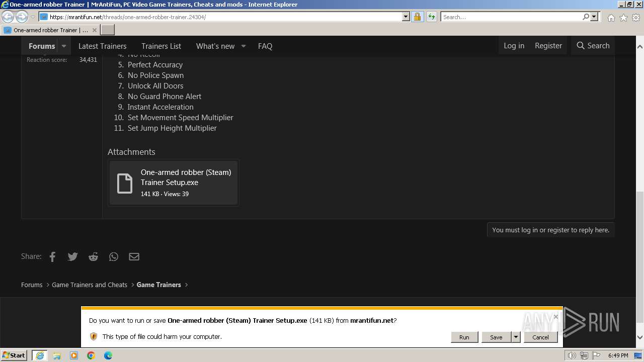
Task: Click the scrollbar down arrow
Action: point(639,337)
